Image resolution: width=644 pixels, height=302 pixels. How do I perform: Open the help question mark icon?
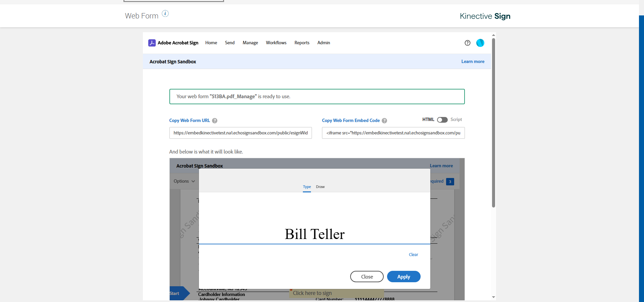point(468,43)
